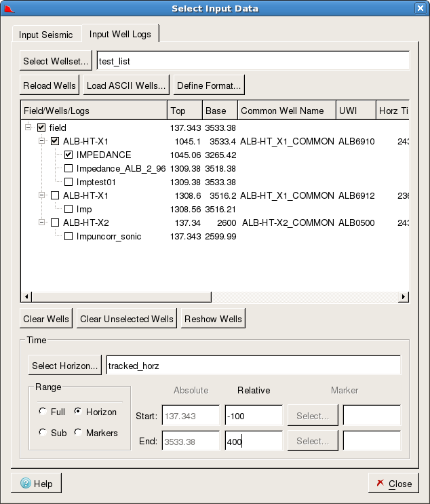The image size is (430, 504).
Task: Click the 2599.99 base value of Impuncorr_sonic
Action: [x=220, y=237]
